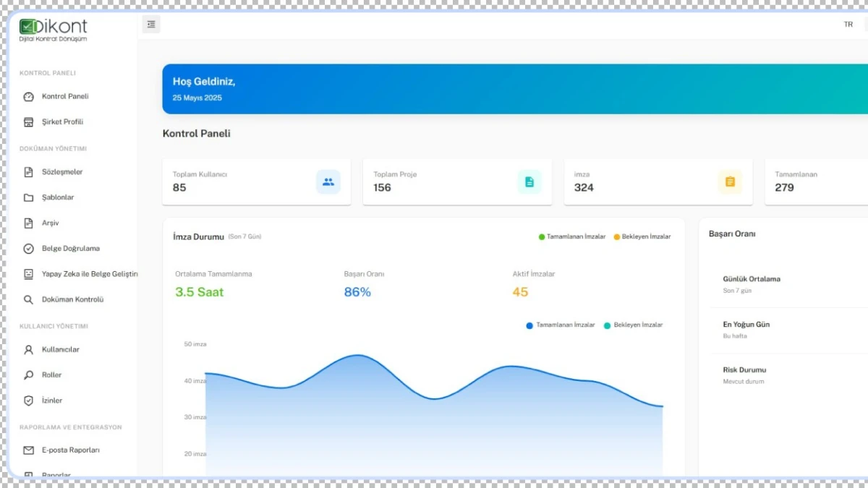Screen dimensions: 868x488
Task: Toggle the green Tamamlanan İmzalar legend item
Action: (x=571, y=237)
